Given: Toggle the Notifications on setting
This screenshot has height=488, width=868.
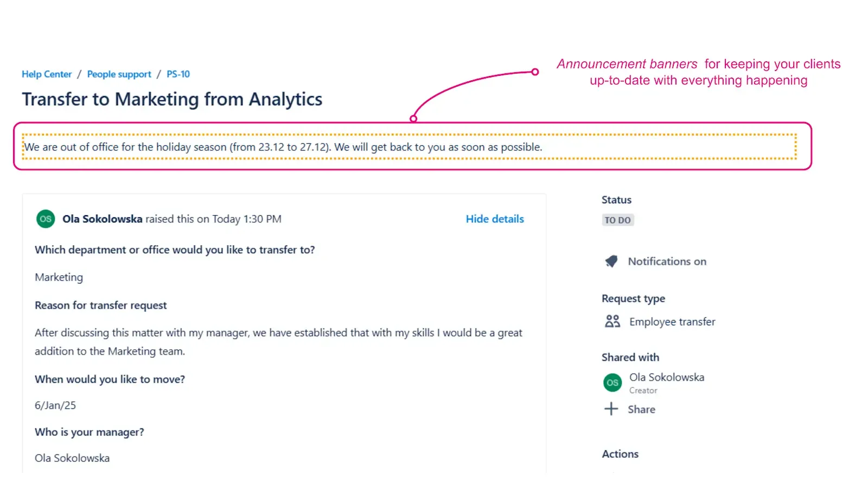Looking at the screenshot, I should (x=667, y=261).
